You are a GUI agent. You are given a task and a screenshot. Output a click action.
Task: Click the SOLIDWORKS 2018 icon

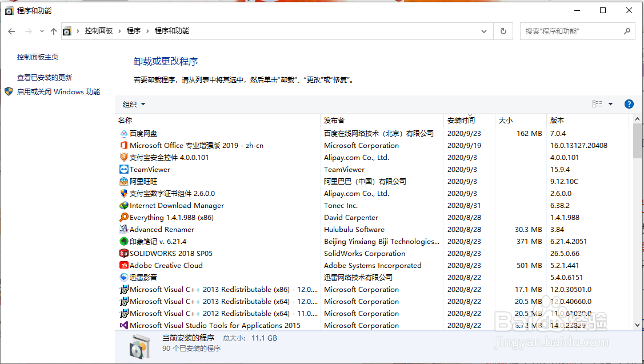123,253
